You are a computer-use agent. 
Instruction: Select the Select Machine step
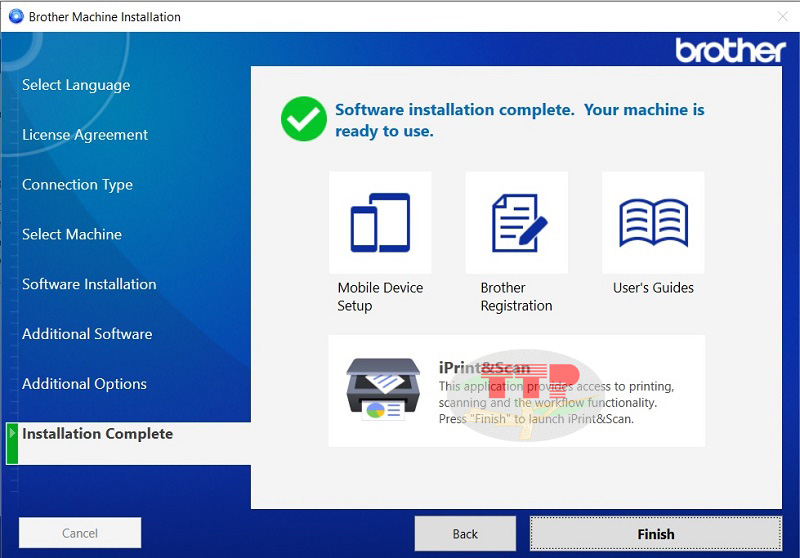(72, 234)
